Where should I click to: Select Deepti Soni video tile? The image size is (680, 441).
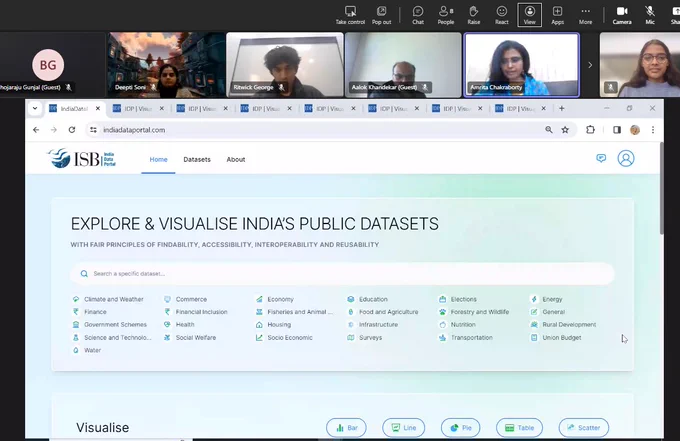(x=167, y=65)
